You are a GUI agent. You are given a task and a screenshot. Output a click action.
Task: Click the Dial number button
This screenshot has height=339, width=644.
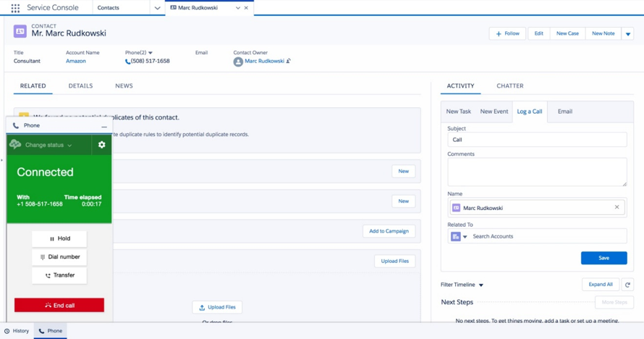pos(59,257)
